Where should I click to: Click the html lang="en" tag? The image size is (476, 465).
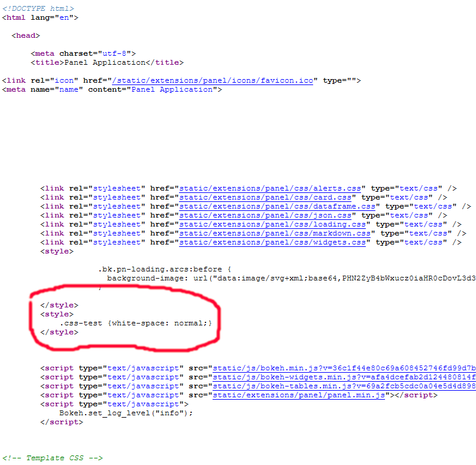tap(40, 17)
